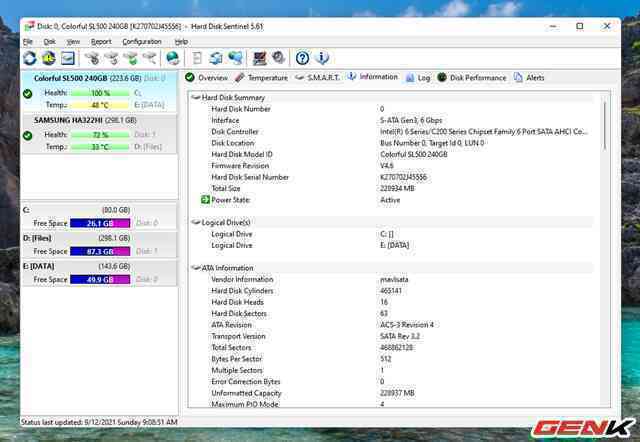Click the Hard Disk Sentinel title bar icon
The height and width of the screenshot is (442, 640).
[29, 27]
